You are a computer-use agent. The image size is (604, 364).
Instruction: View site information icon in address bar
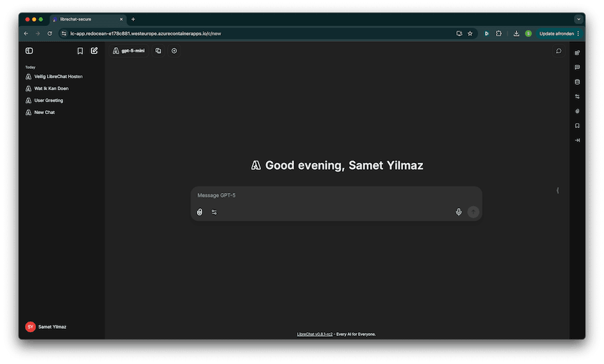point(64,34)
